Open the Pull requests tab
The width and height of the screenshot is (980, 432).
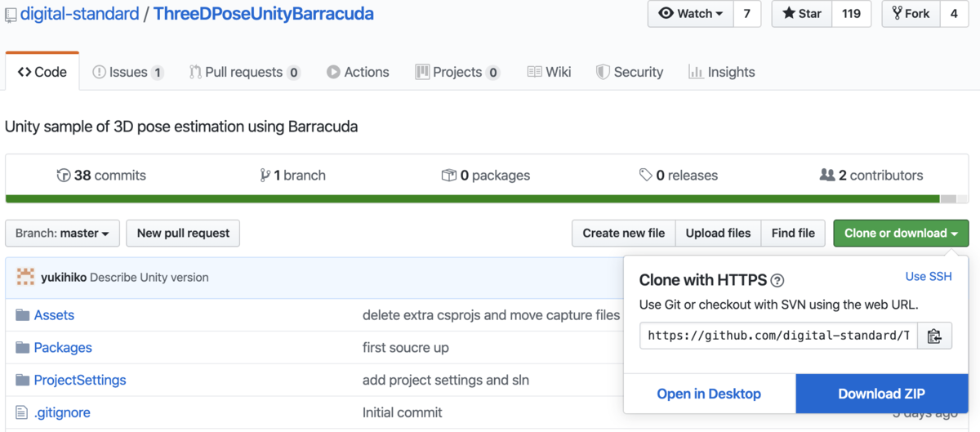(244, 72)
